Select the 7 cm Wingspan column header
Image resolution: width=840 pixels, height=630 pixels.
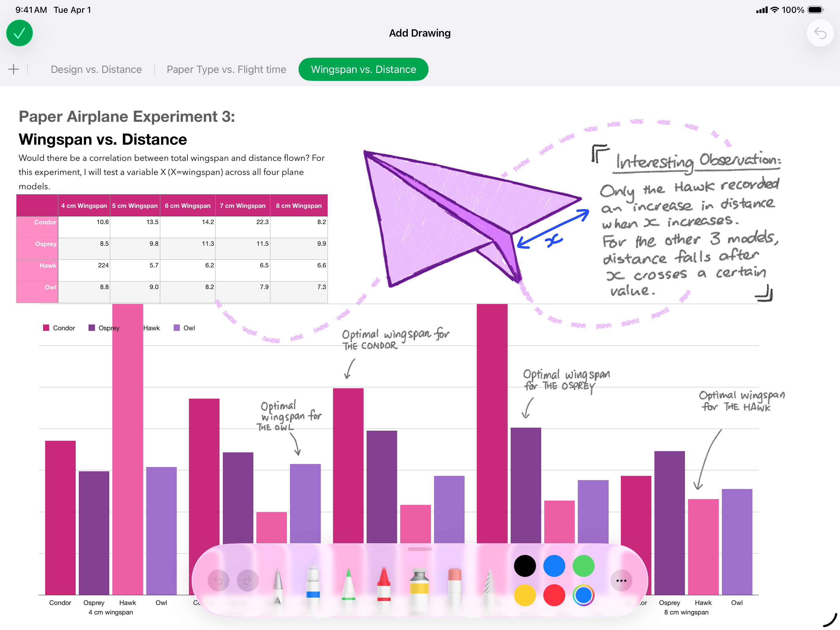coord(243,205)
